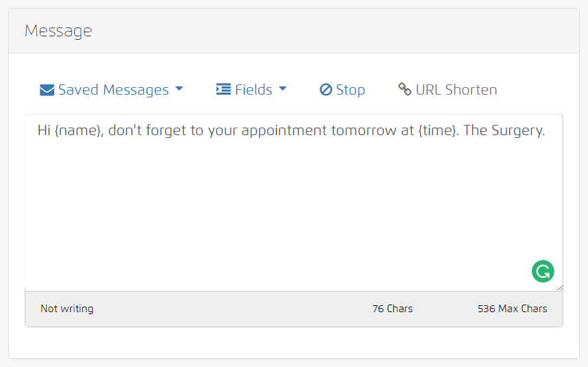Image resolution: width=588 pixels, height=367 pixels.
Task: Click the "Not writing" status label
Action: (x=67, y=309)
